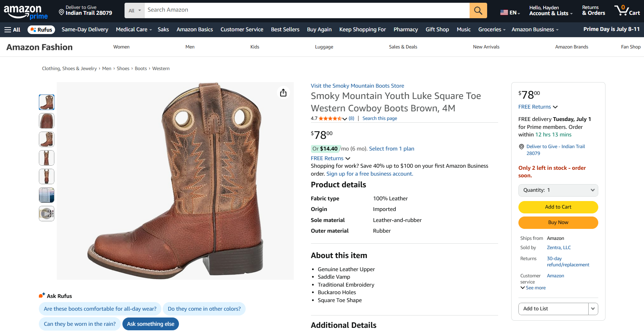644x333 pixels.
Task: Expand the star rating breakdown
Action: [345, 119]
